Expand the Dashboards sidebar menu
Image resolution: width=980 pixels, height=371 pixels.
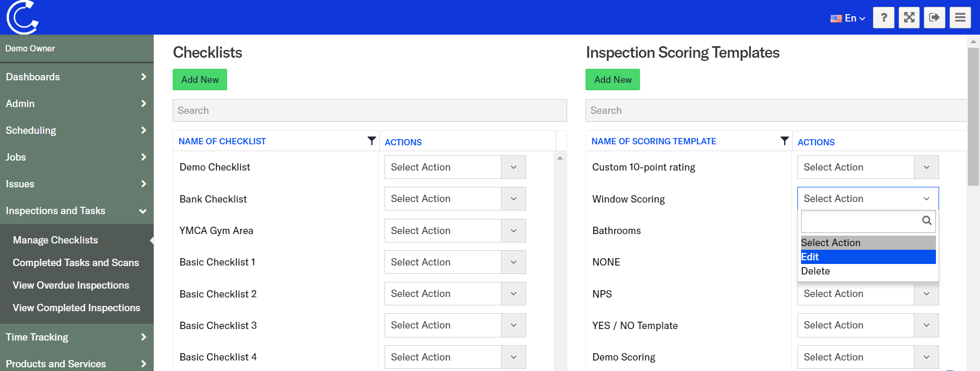click(77, 77)
